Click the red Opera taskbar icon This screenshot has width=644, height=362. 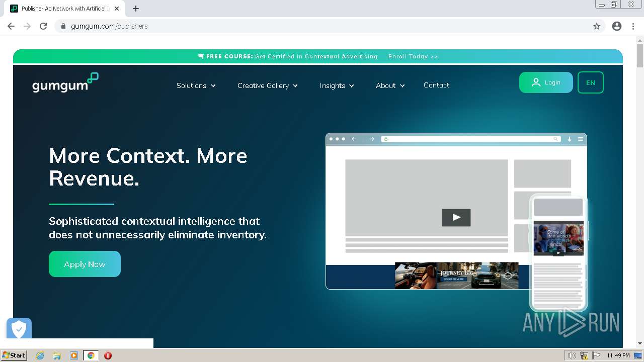pos(108,355)
